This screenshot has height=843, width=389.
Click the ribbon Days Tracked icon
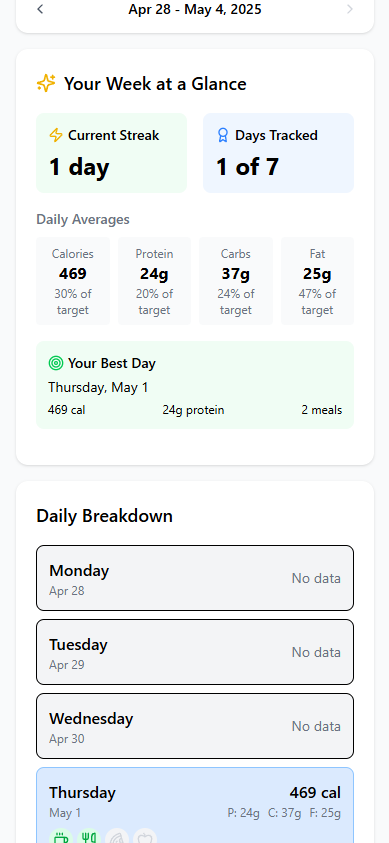pyautogui.click(x=223, y=135)
